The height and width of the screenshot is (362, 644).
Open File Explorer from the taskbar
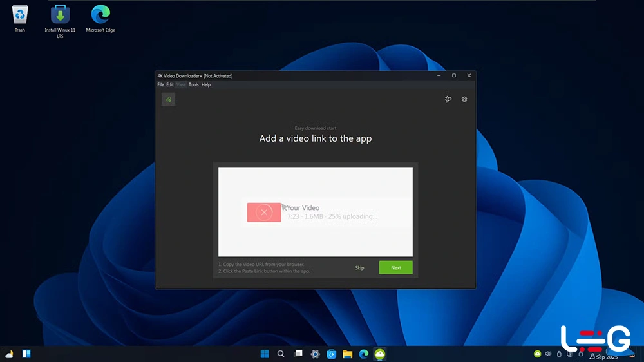347,354
